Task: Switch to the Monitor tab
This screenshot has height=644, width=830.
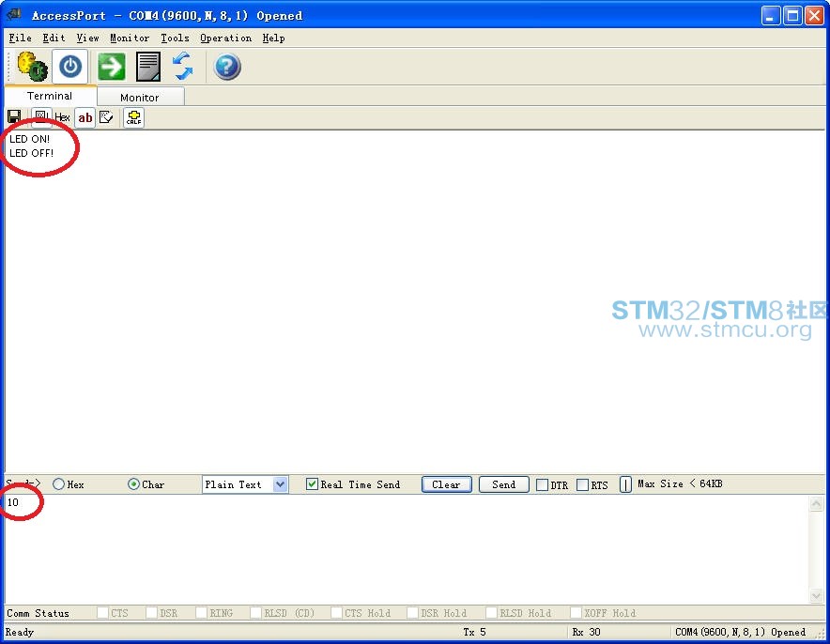Action: click(140, 96)
